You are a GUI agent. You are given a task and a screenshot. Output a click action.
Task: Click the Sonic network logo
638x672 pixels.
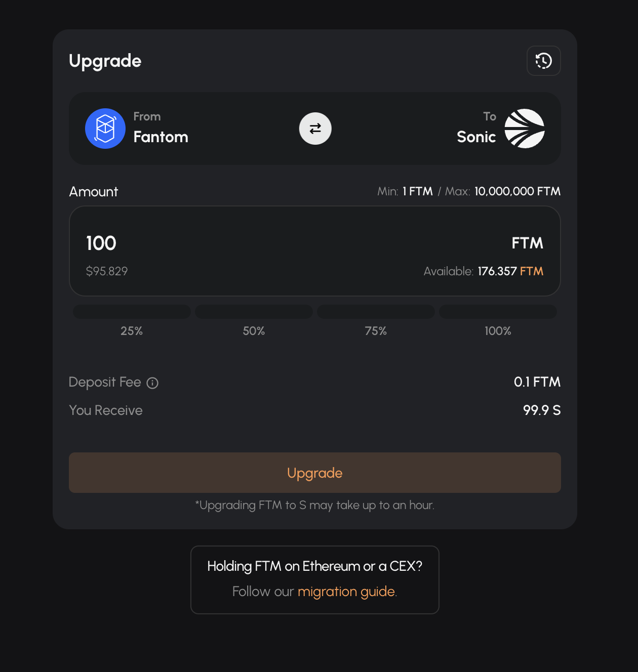[x=525, y=129]
